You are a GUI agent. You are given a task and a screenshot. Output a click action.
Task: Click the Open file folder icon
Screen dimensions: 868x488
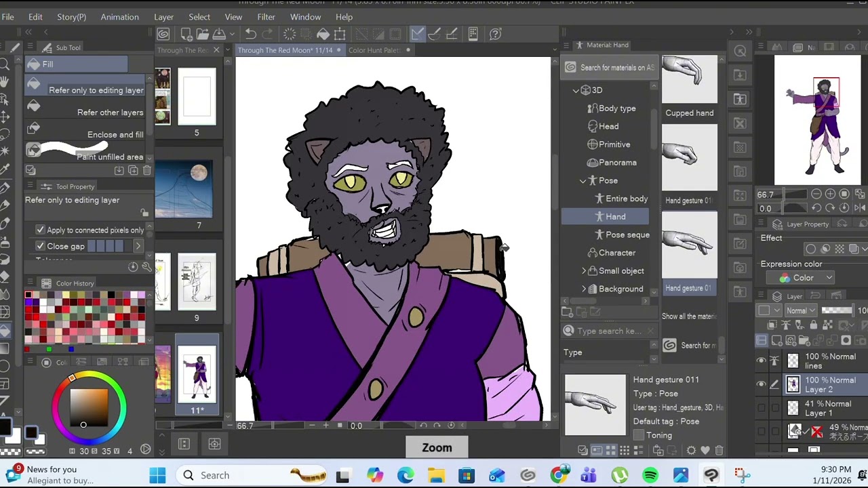tap(203, 34)
